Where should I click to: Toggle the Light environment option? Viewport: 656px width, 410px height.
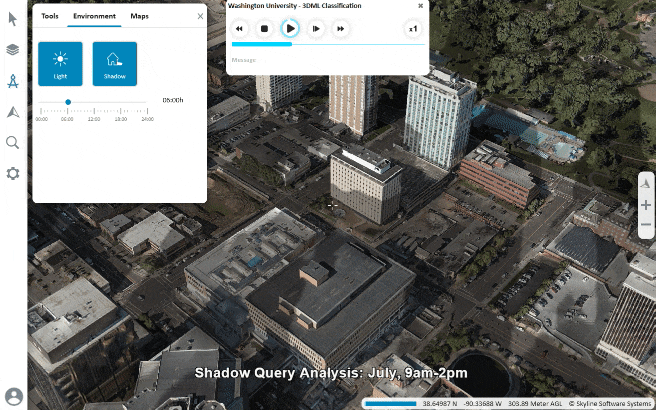[60, 63]
